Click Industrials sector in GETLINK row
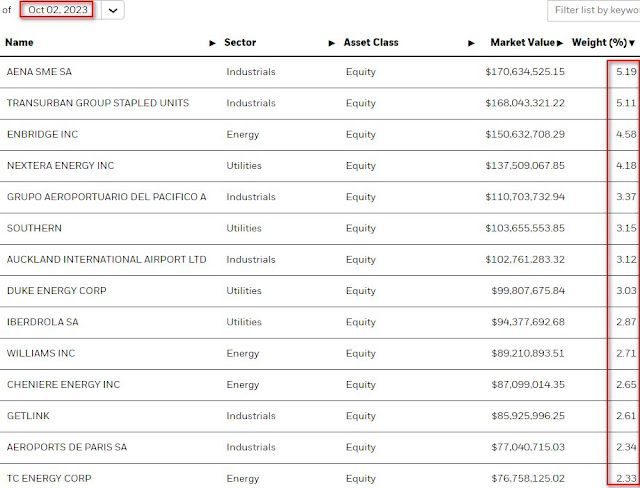Viewport: 640px width, 488px height. click(251, 416)
